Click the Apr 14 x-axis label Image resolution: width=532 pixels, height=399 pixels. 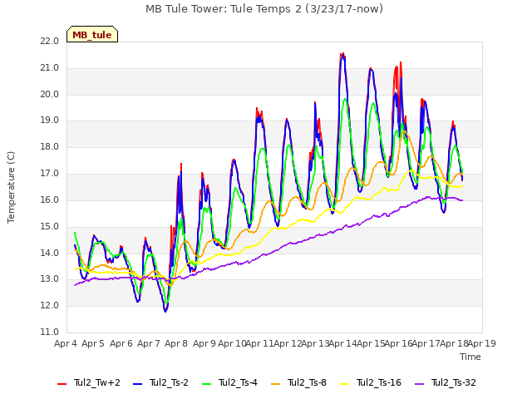[343, 343]
